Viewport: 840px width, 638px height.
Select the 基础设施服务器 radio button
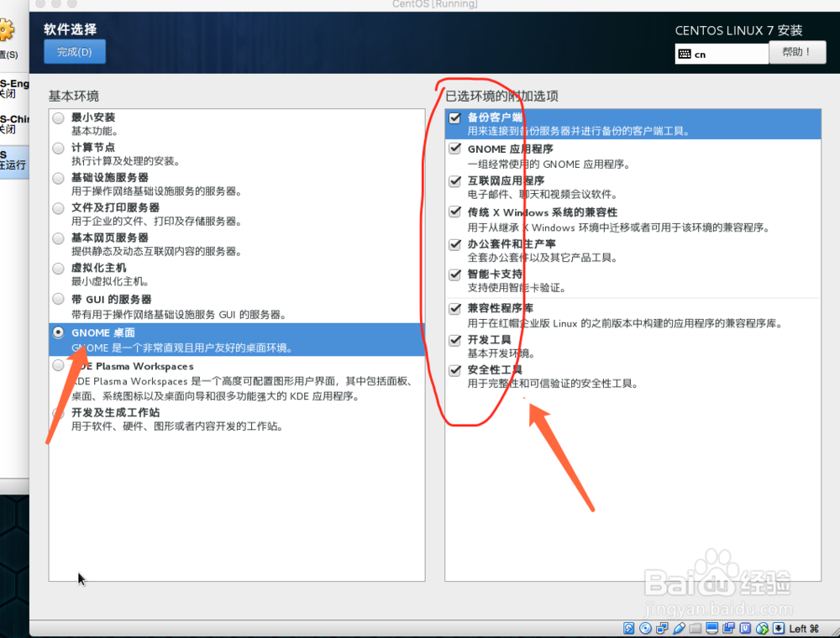(59, 178)
